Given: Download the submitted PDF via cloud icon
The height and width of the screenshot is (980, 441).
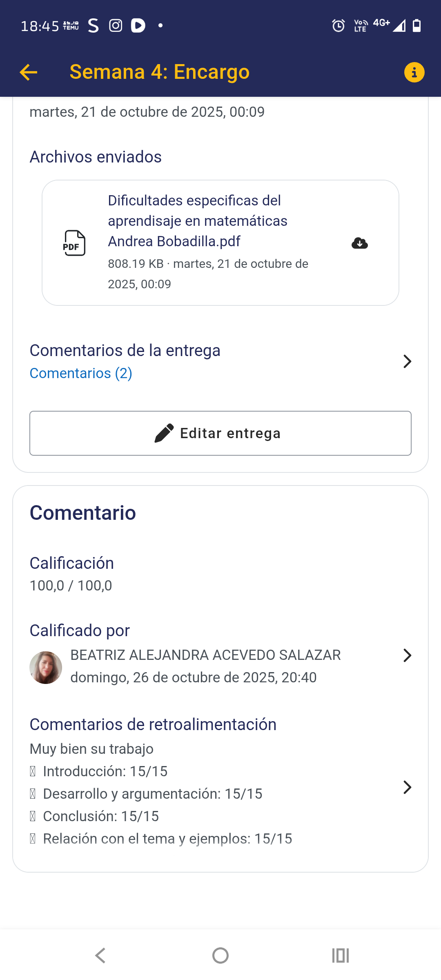Looking at the screenshot, I should 359,243.
